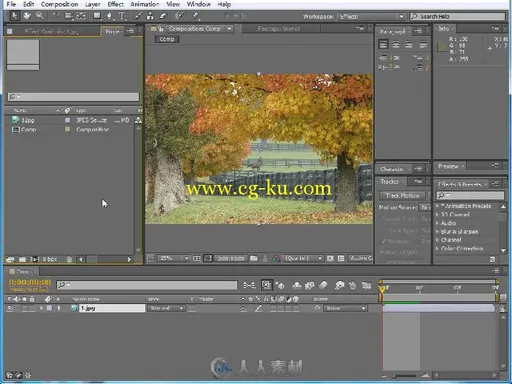Select the Roto Brush tool
This screenshot has width=512, height=384.
tap(179, 16)
